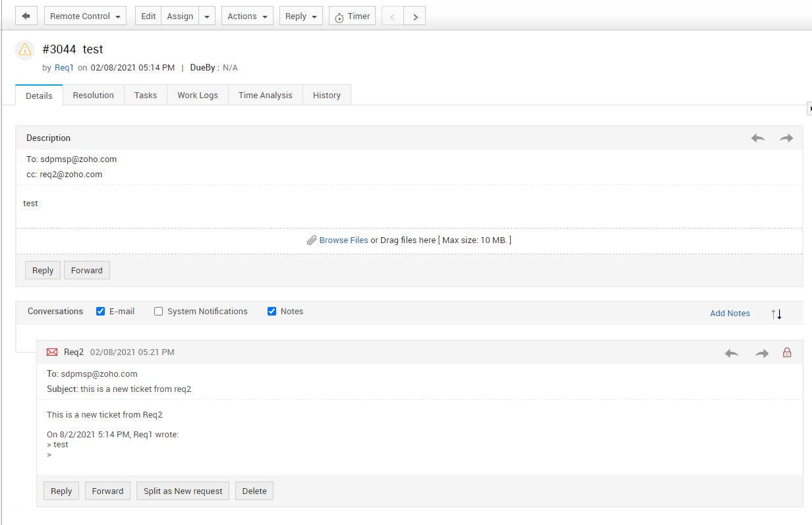Start the Timer with stopwatch button
Screen dimensions: 812x525
click(352, 16)
